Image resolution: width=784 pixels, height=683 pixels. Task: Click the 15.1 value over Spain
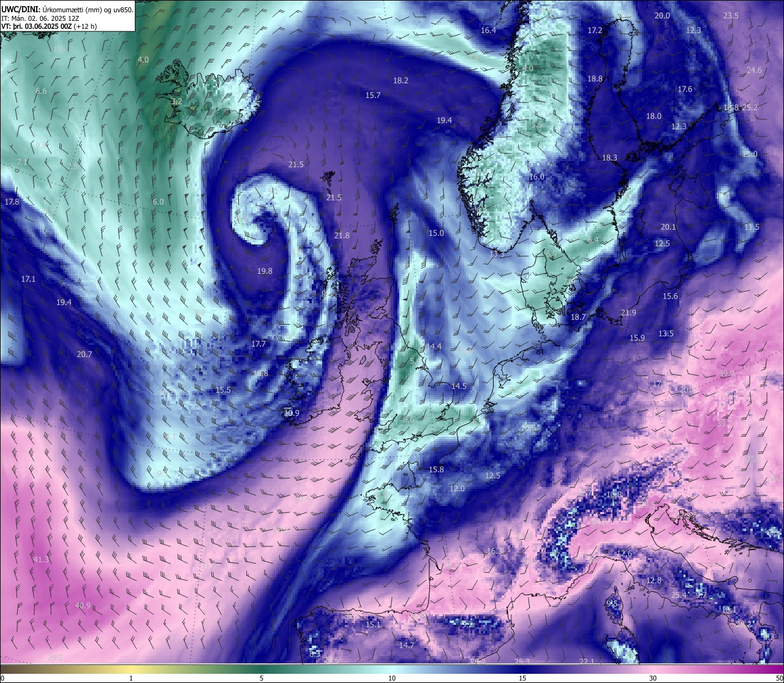[373, 624]
